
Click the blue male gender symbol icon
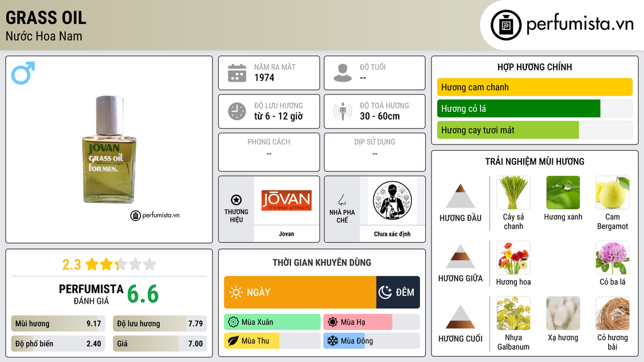click(23, 73)
